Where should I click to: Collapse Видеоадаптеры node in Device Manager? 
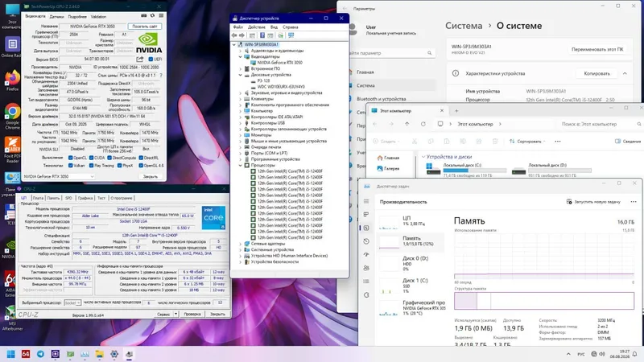(241, 56)
